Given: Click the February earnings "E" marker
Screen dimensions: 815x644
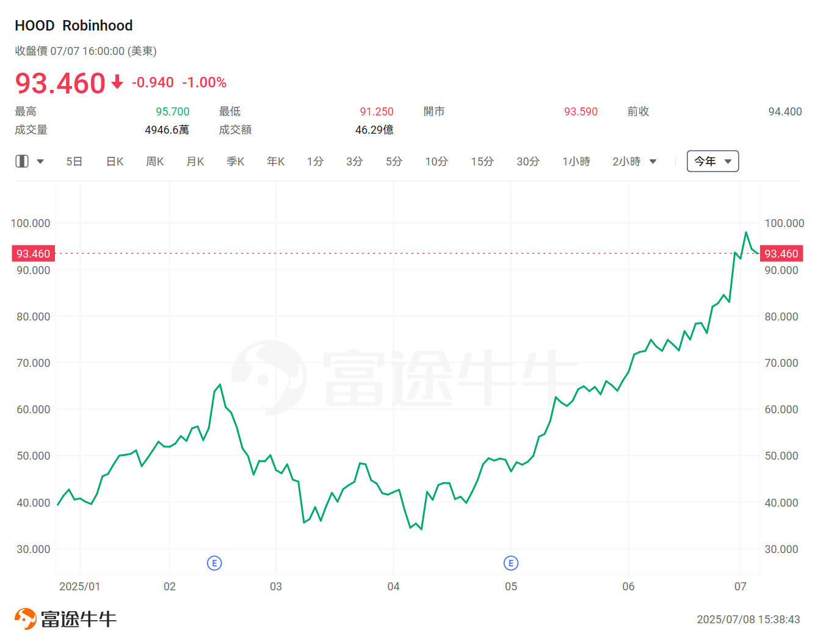Looking at the screenshot, I should point(214,563).
